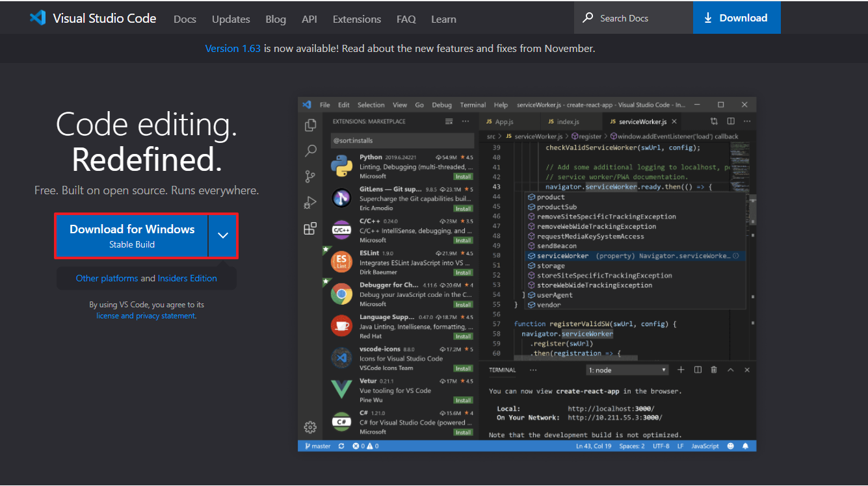
Task: Click errors and warnings count in status bar
Action: [x=365, y=446]
